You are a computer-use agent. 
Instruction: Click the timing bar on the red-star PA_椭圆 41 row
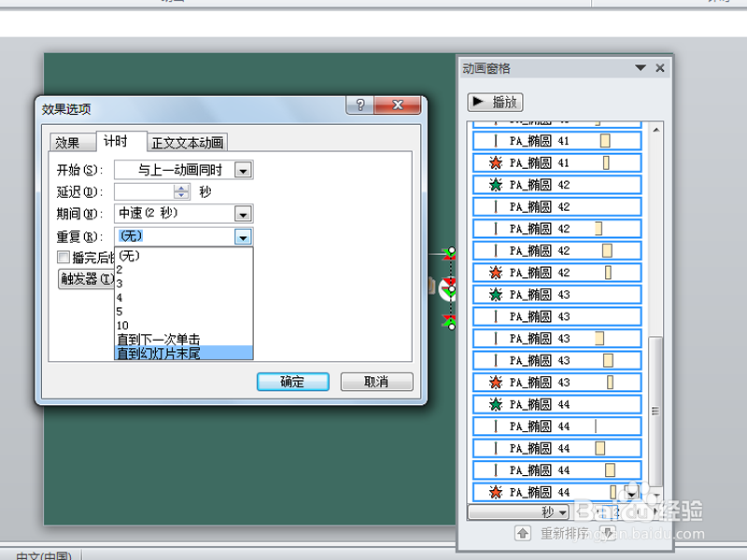tap(606, 162)
